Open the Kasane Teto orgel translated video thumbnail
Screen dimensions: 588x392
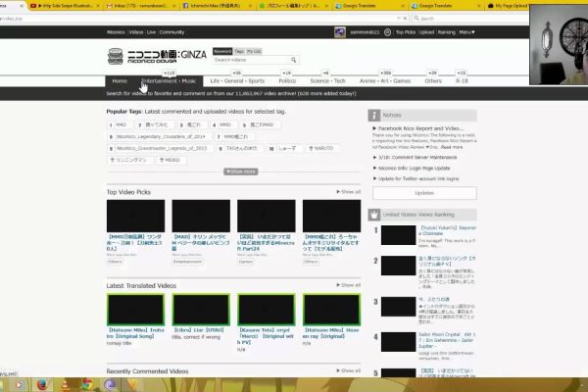click(x=267, y=310)
